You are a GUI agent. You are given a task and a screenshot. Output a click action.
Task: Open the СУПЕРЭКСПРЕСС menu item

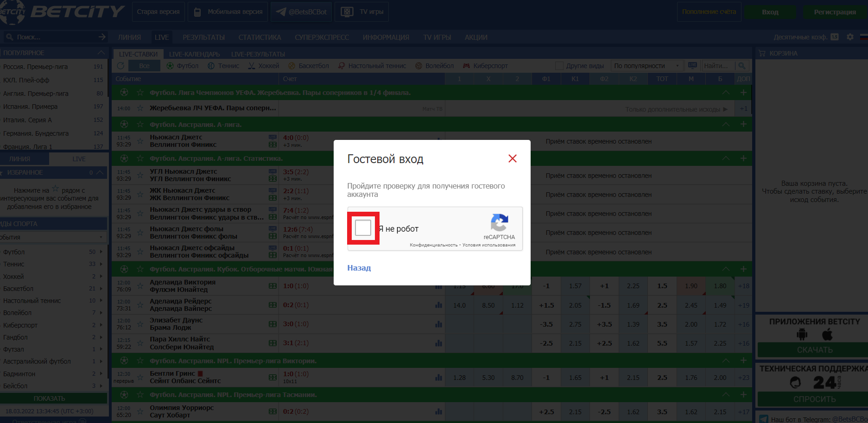[322, 38]
